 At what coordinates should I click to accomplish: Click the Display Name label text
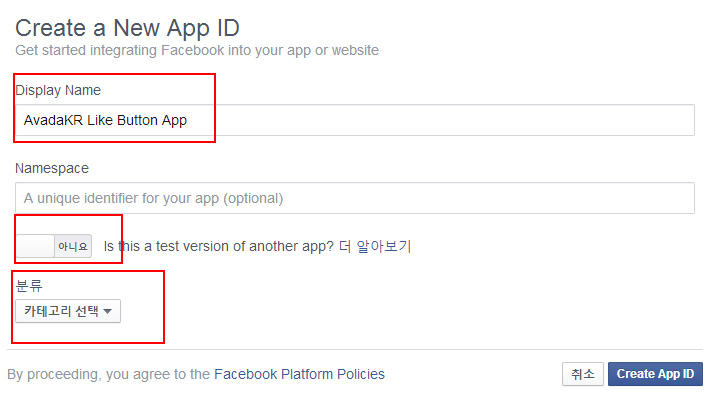pos(58,90)
